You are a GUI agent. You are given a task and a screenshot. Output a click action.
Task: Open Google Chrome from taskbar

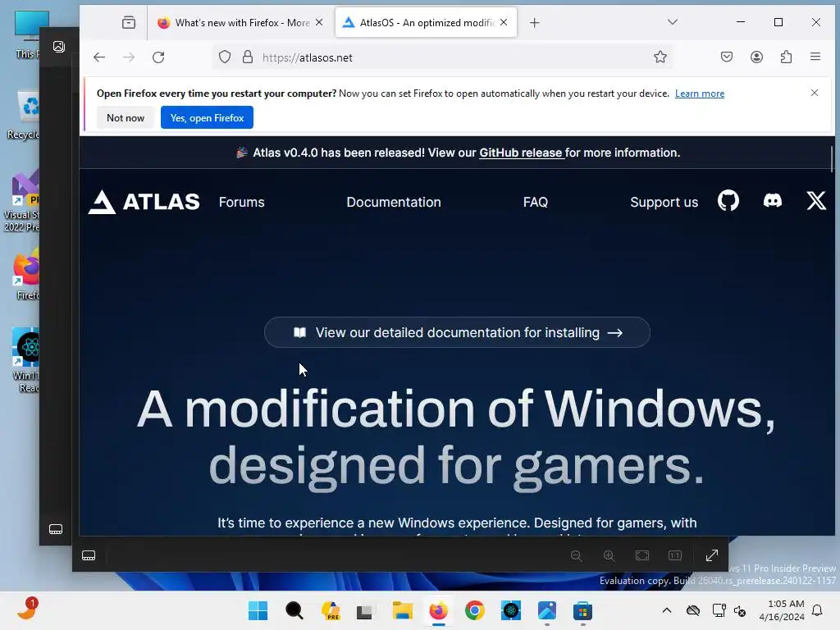pyautogui.click(x=475, y=610)
